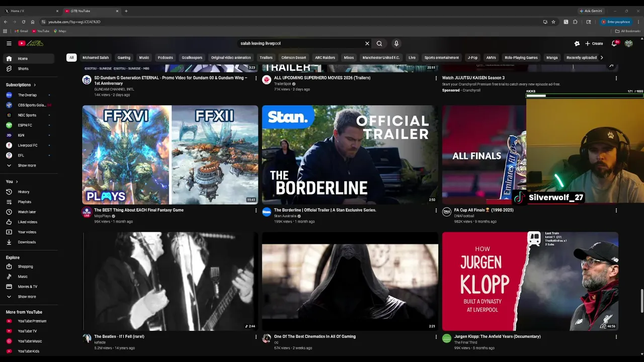This screenshot has height=362, width=644.
Task: Open options menu for Gundam promo video
Action: tap(256, 78)
